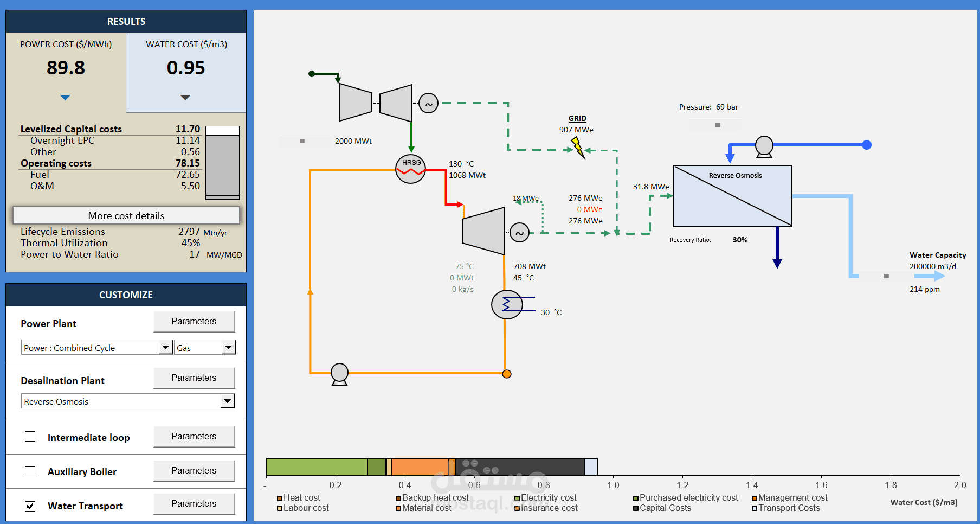Click the steam turbine shape
Image resolution: width=980 pixels, height=524 pixels.
483,231
